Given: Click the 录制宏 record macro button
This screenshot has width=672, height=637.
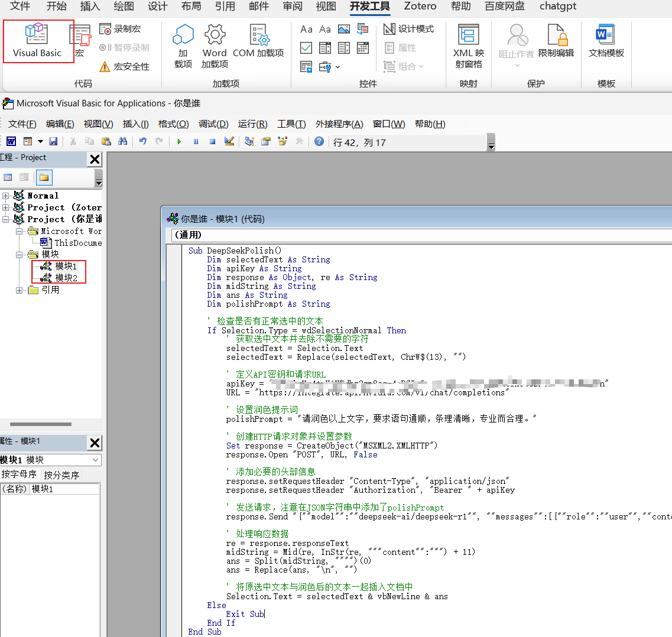Looking at the screenshot, I should (x=120, y=29).
